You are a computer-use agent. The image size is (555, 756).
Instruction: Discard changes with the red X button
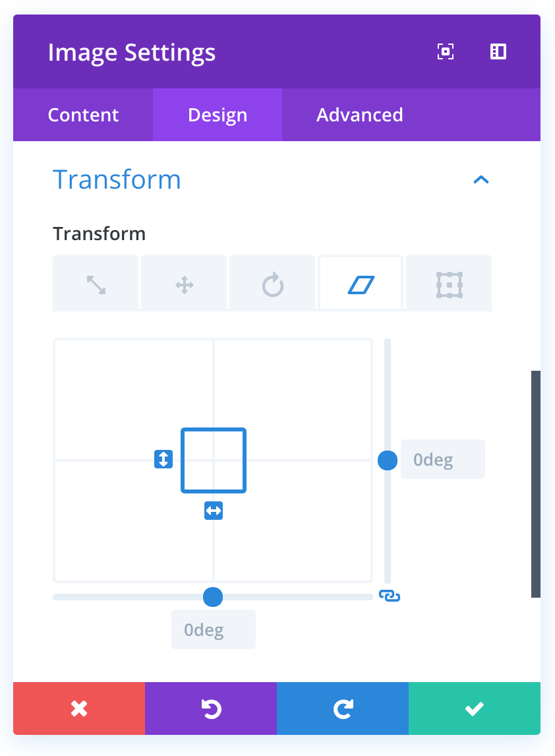[x=79, y=709]
